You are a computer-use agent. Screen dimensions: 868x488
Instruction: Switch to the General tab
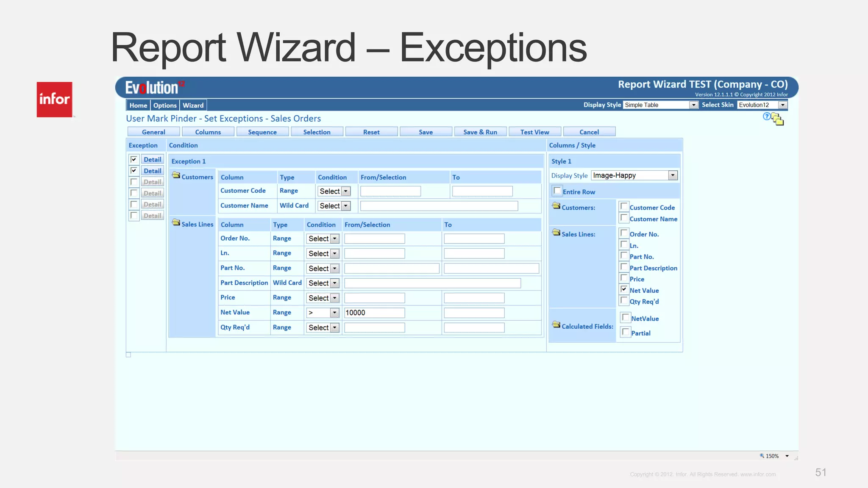[x=153, y=132]
